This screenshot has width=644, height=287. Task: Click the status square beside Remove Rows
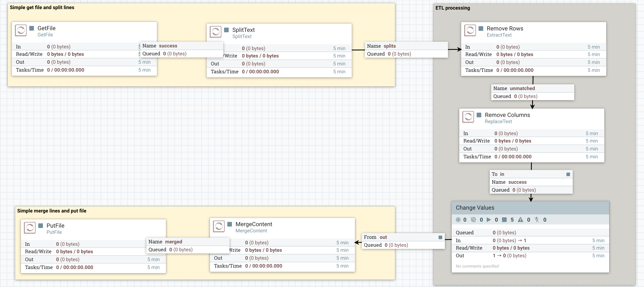(x=481, y=29)
